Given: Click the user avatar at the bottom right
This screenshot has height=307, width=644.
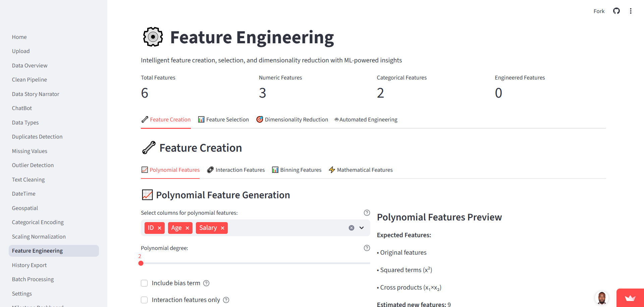Looking at the screenshot, I should (x=602, y=298).
